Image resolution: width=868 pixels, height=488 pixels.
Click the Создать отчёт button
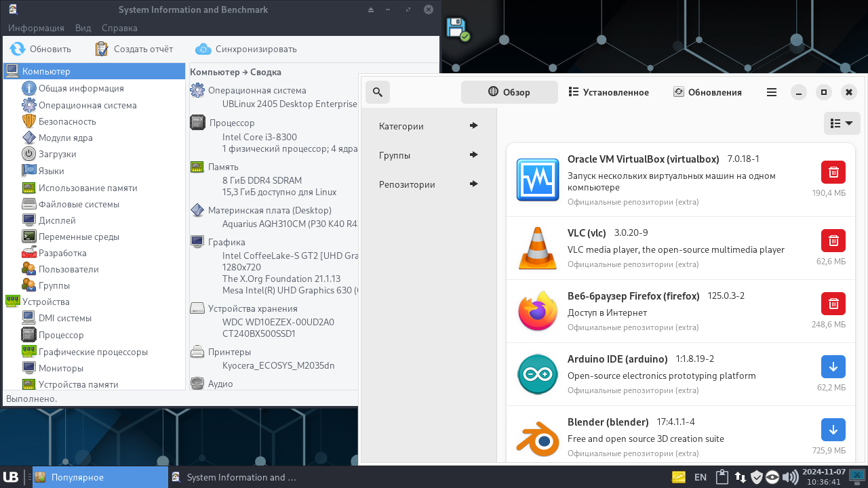coord(136,49)
